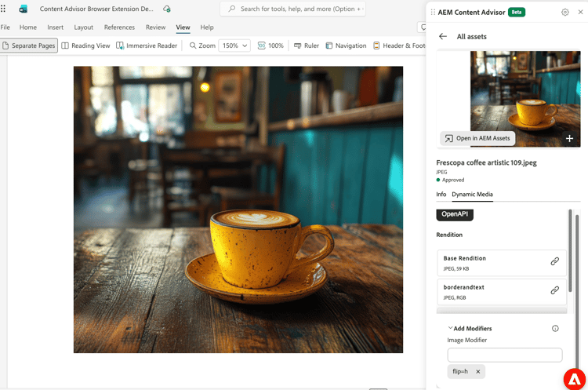
Task: Click the Beta badge
Action: pos(517,12)
